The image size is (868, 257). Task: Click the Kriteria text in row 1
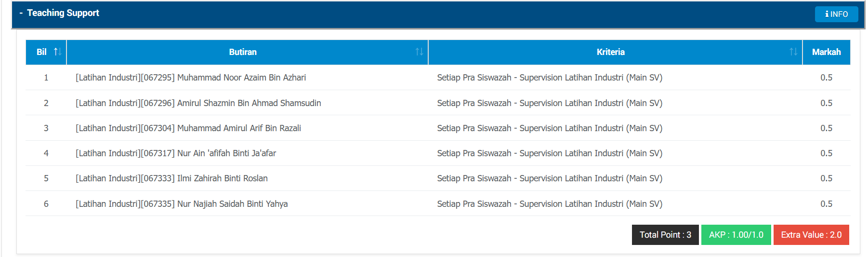point(550,78)
